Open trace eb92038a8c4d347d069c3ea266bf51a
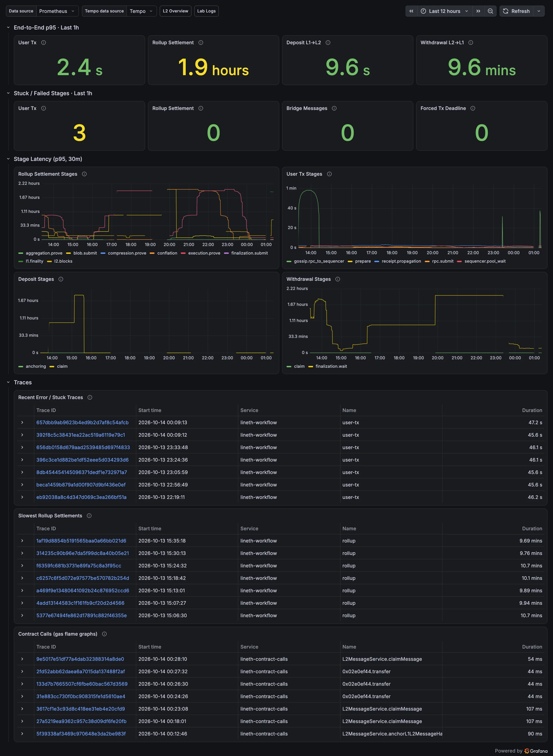This screenshot has height=756, width=553. [81, 497]
